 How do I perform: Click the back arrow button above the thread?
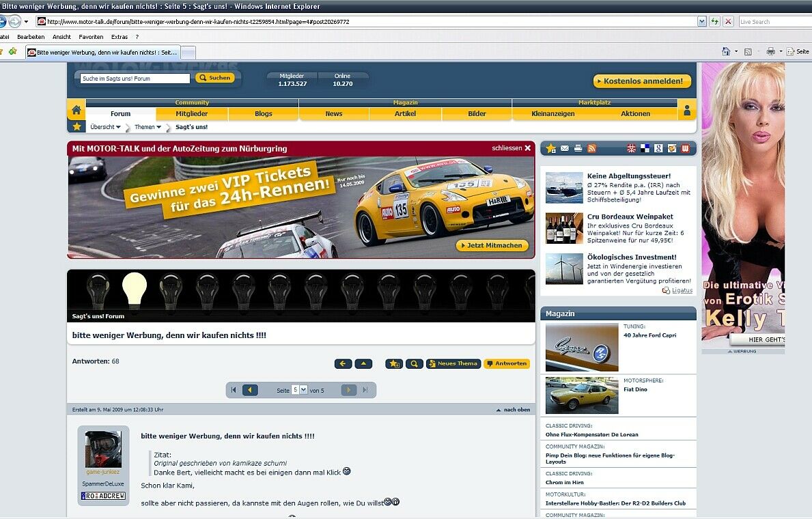pyautogui.click(x=343, y=363)
